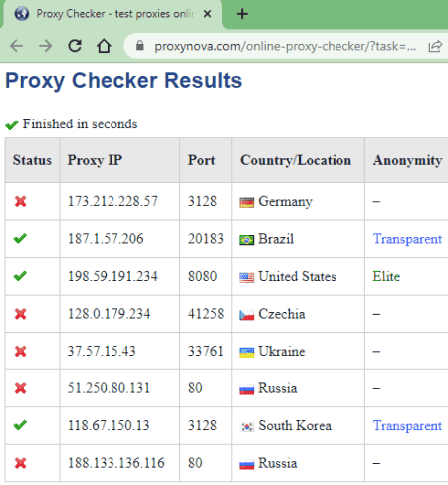
Task: Go to the home page icon
Action: tap(104, 46)
